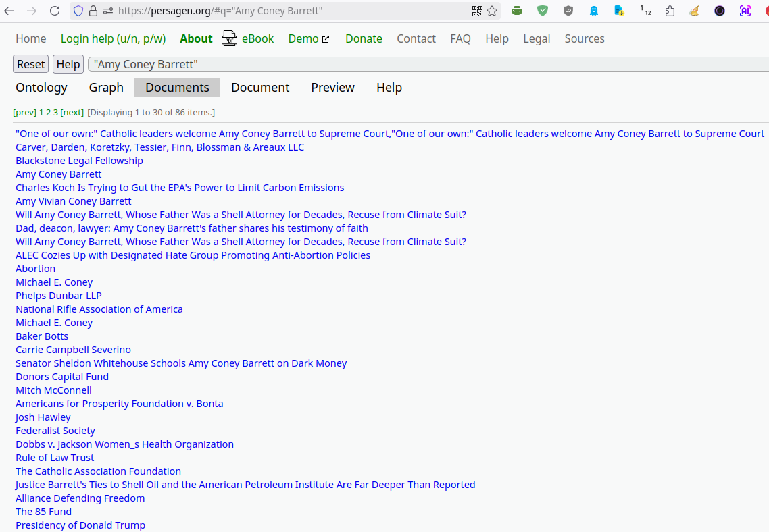Image resolution: width=769 pixels, height=532 pixels.
Task: Open Carrie Campbell Severino document
Action: pyautogui.click(x=73, y=350)
